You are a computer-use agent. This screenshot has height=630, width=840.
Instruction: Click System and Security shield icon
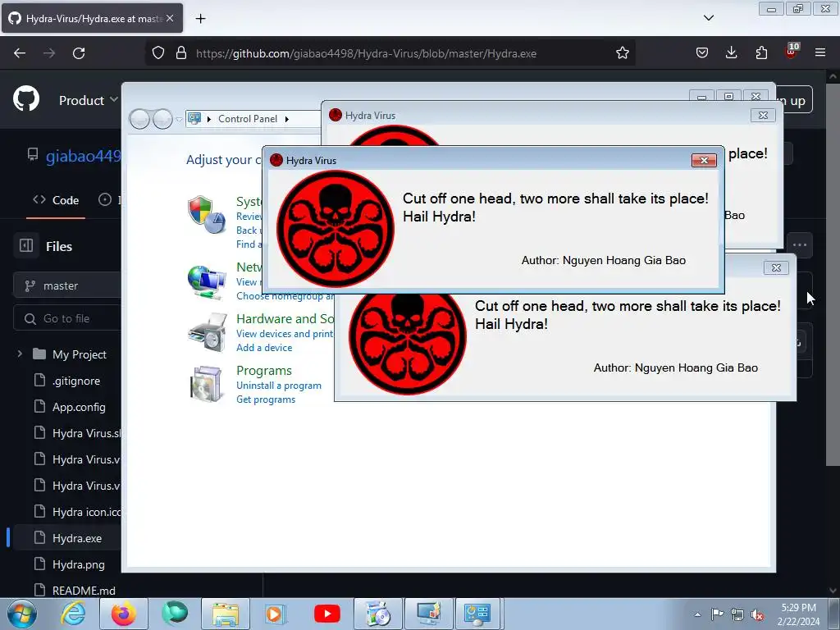[x=206, y=215]
